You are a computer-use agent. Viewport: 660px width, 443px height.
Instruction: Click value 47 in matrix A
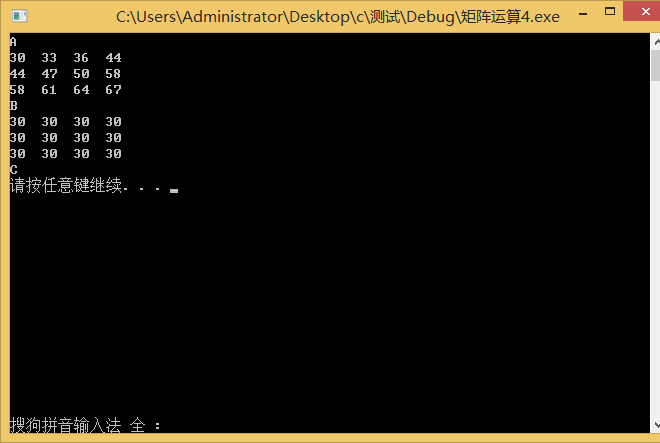point(49,74)
